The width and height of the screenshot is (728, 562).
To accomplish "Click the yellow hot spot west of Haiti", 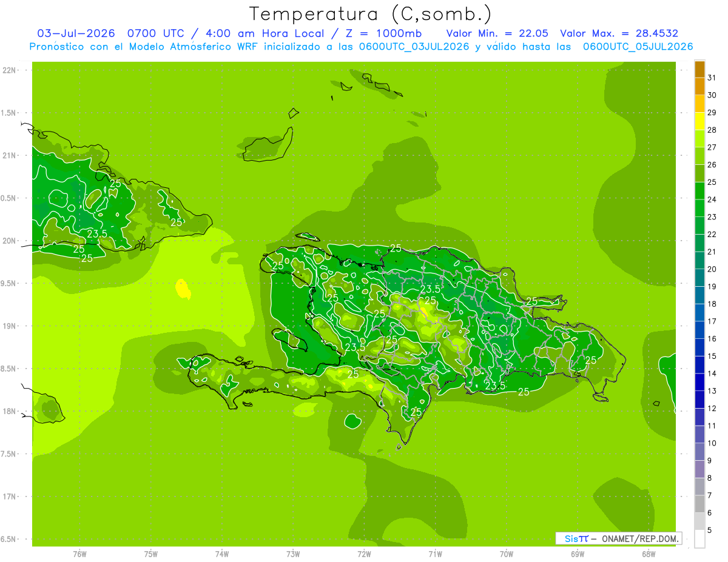I will point(183,289).
